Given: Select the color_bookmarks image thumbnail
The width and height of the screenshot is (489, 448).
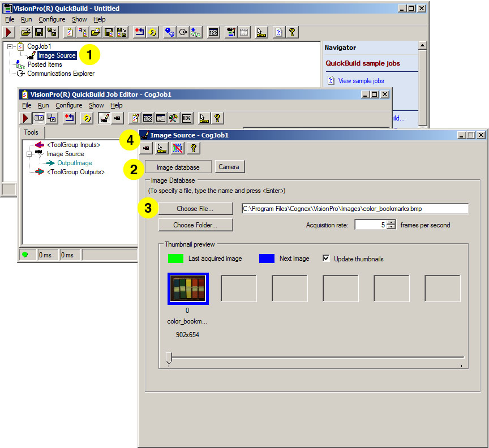Looking at the screenshot, I should click(188, 288).
